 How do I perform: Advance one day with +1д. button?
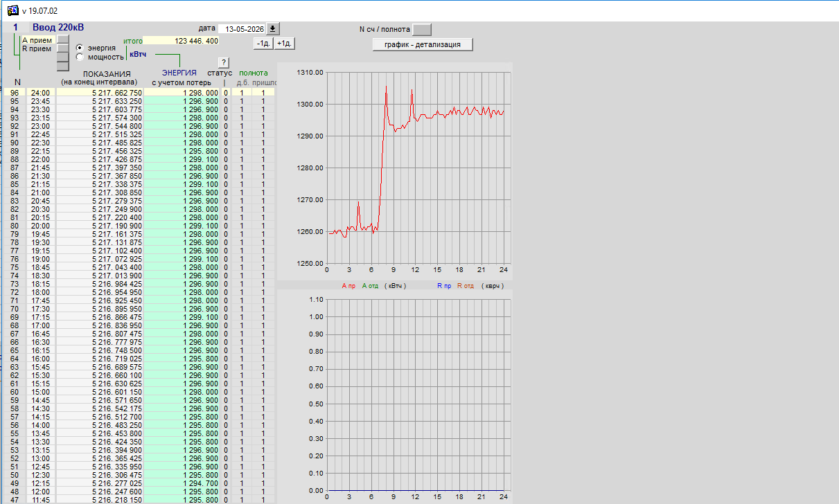285,43
